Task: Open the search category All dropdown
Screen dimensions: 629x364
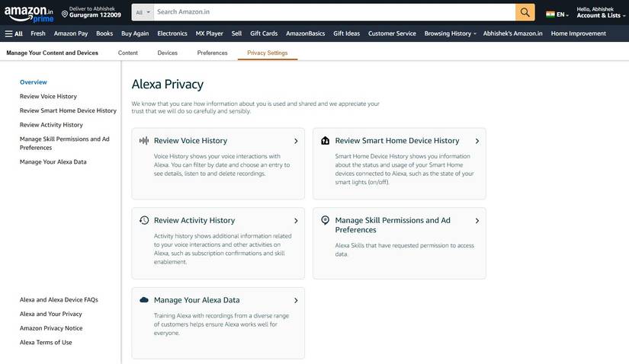Action: [142, 12]
